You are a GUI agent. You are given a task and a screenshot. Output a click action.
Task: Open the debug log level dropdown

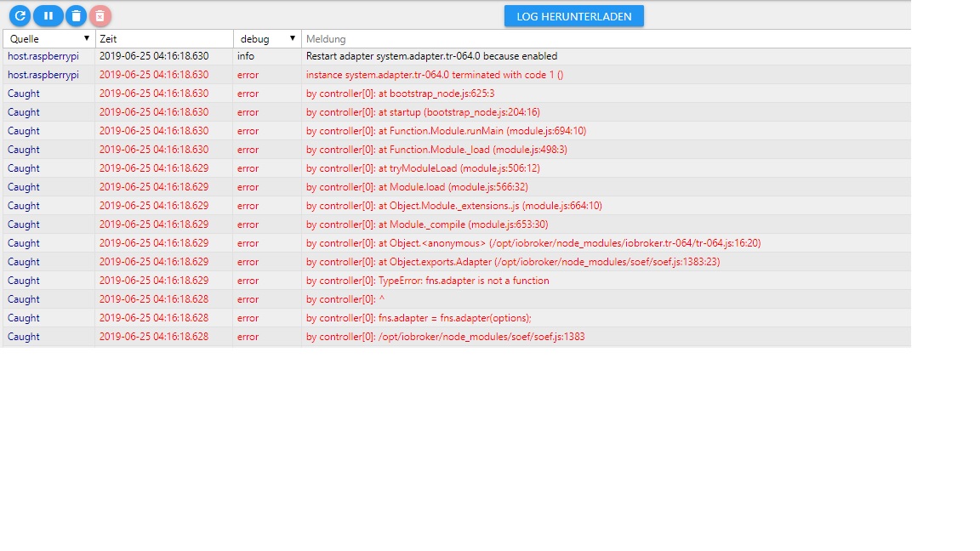[x=267, y=39]
